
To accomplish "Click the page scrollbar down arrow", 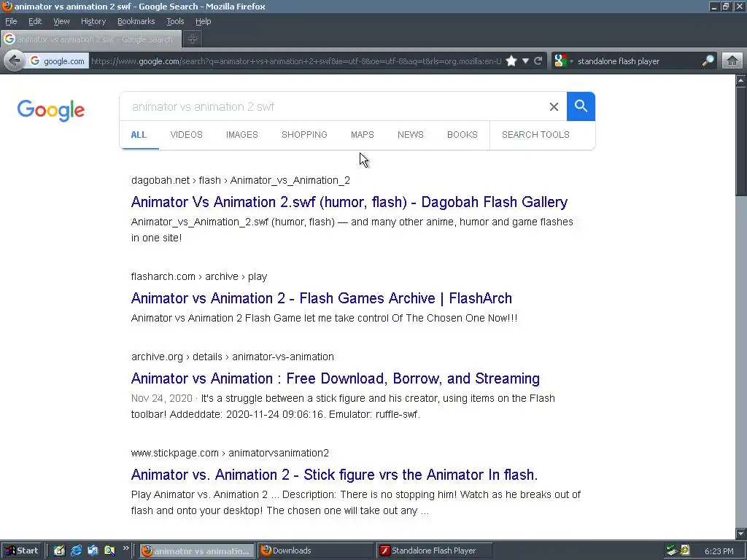I will pyautogui.click(x=741, y=533).
